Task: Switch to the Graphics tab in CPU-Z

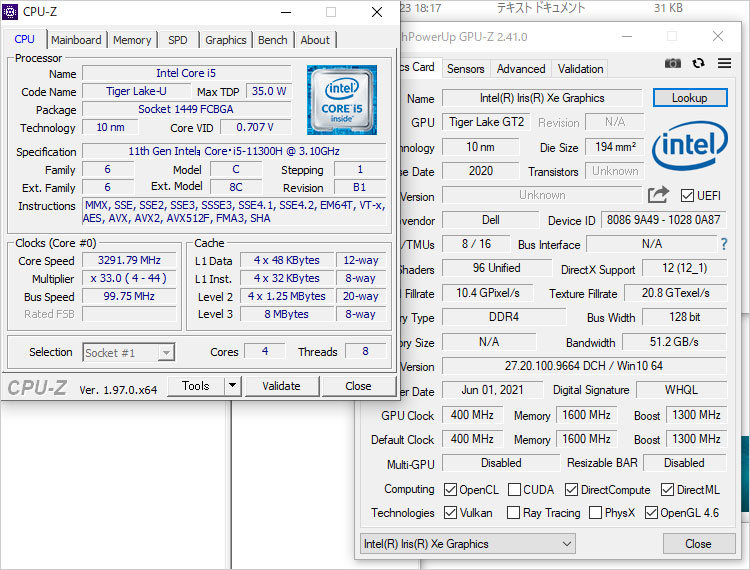Action: tap(225, 40)
